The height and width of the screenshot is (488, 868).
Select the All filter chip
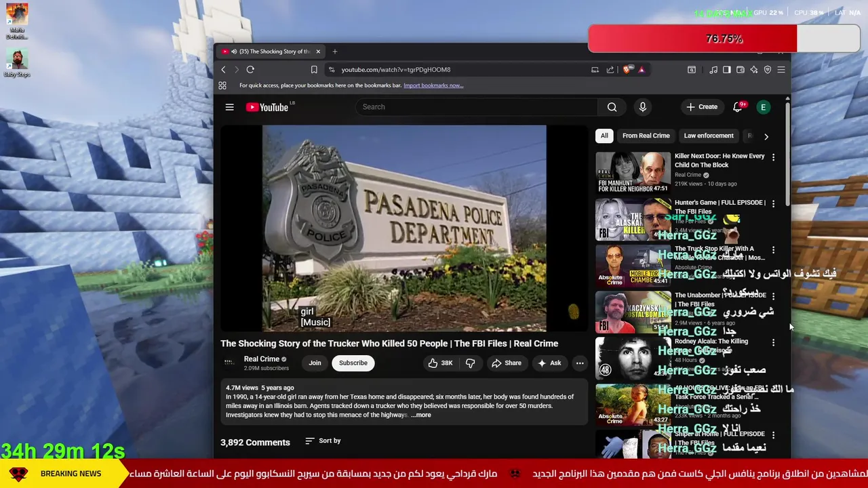click(x=604, y=136)
